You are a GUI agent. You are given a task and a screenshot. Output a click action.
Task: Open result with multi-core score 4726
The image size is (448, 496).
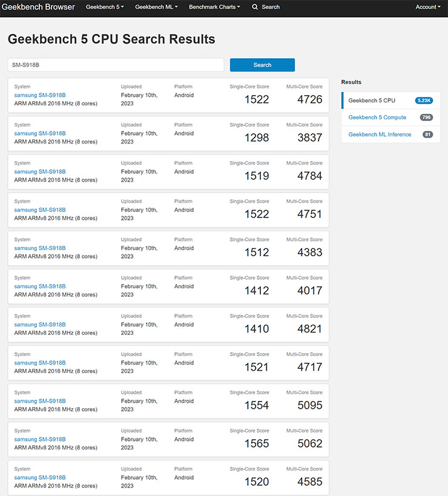[x=39, y=94]
